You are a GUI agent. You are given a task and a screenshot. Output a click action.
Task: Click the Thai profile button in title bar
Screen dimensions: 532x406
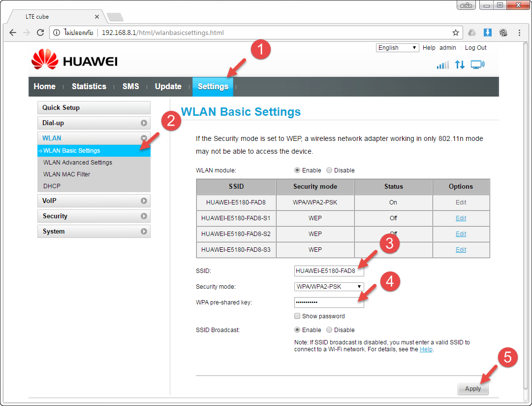pos(466,5)
